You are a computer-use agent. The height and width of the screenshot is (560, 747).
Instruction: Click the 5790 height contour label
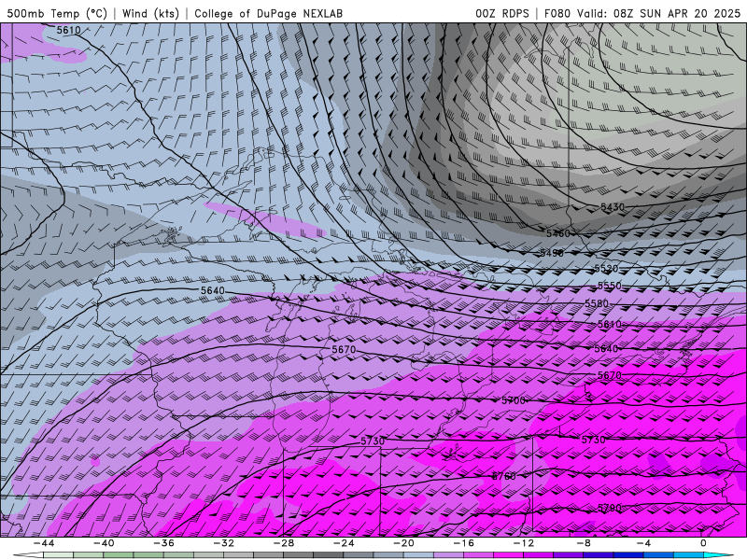coord(610,508)
